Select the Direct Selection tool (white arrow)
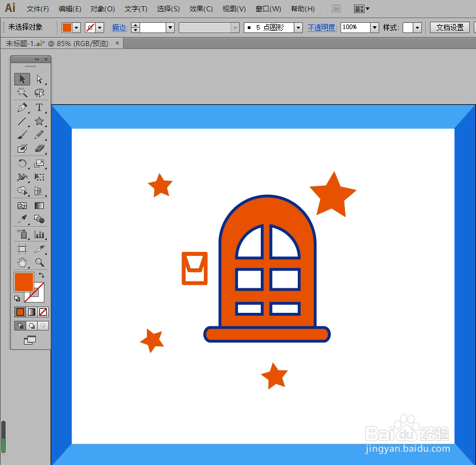This screenshot has height=465, width=476. pyautogui.click(x=39, y=79)
